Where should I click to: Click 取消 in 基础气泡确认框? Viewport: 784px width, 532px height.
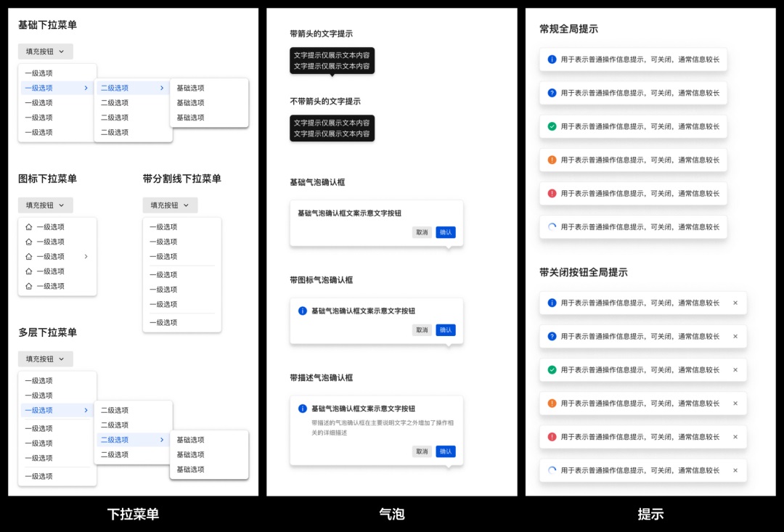[x=422, y=232]
